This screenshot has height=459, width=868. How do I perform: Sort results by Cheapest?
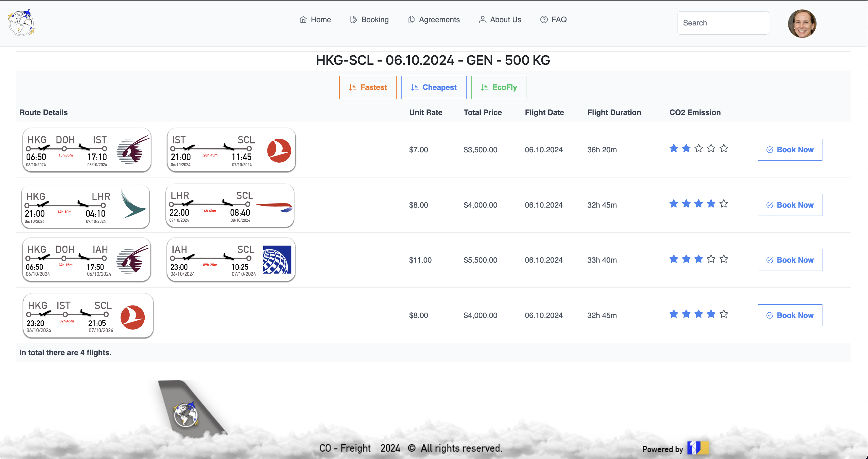click(434, 87)
